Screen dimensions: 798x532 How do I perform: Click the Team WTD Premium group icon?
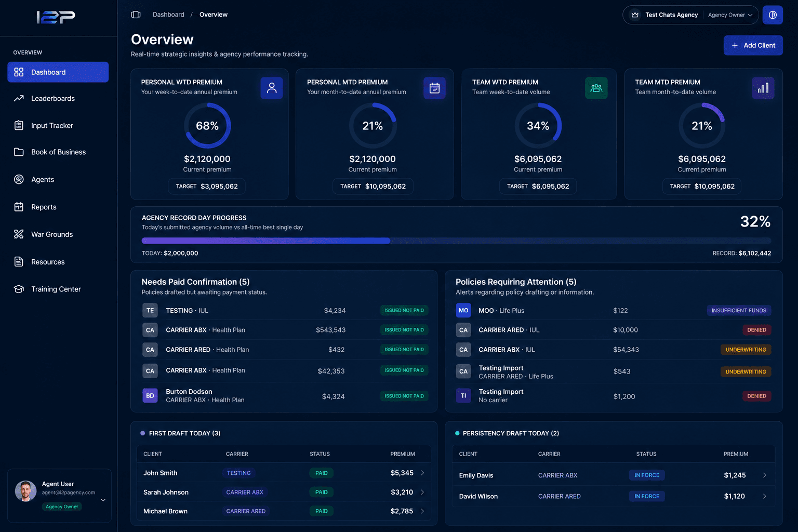click(596, 88)
